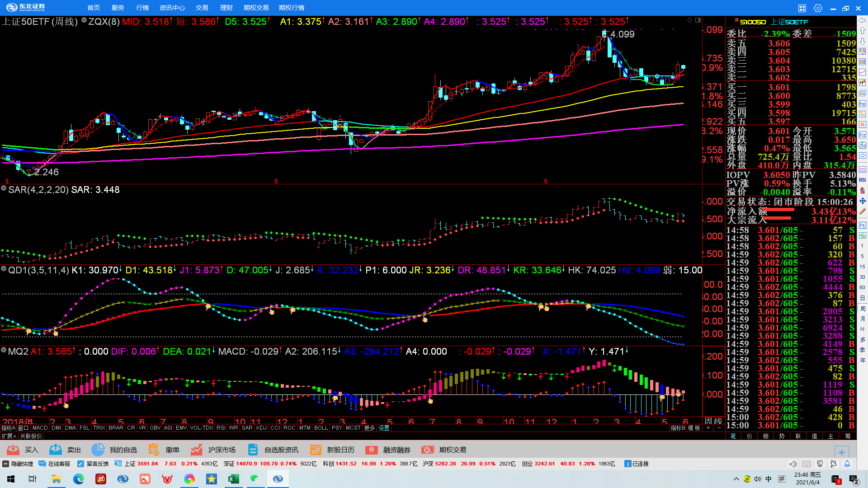Click the 撤单 cancel order icon

pyautogui.click(x=154, y=450)
